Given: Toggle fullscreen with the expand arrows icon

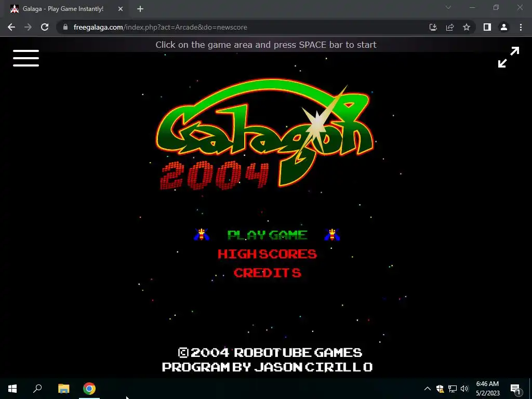Looking at the screenshot, I should 508,57.
